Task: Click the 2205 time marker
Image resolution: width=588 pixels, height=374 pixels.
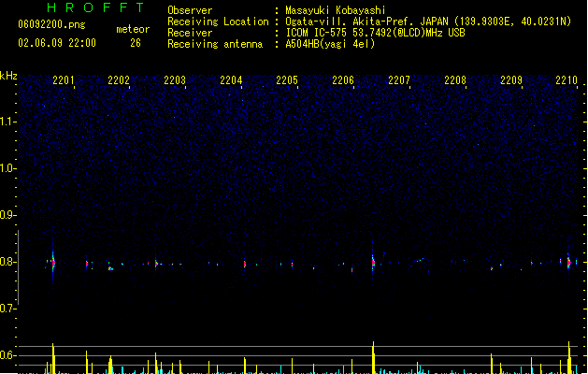Action: pyautogui.click(x=287, y=80)
